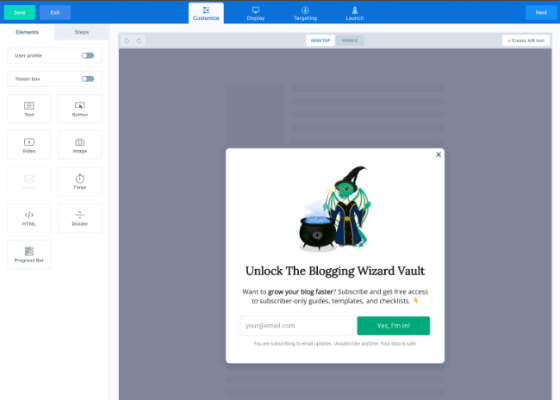Open the Customize tab
This screenshot has height=400, width=560.
[206, 13]
